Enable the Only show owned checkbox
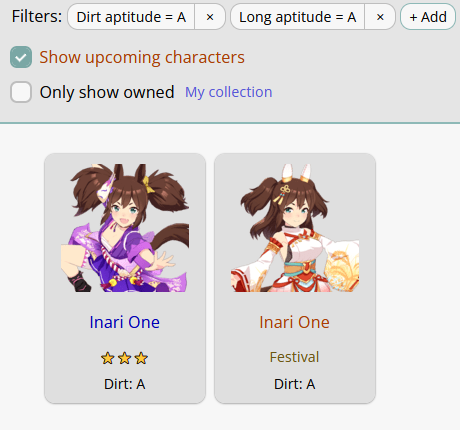The width and height of the screenshot is (460, 430). pyautogui.click(x=21, y=92)
